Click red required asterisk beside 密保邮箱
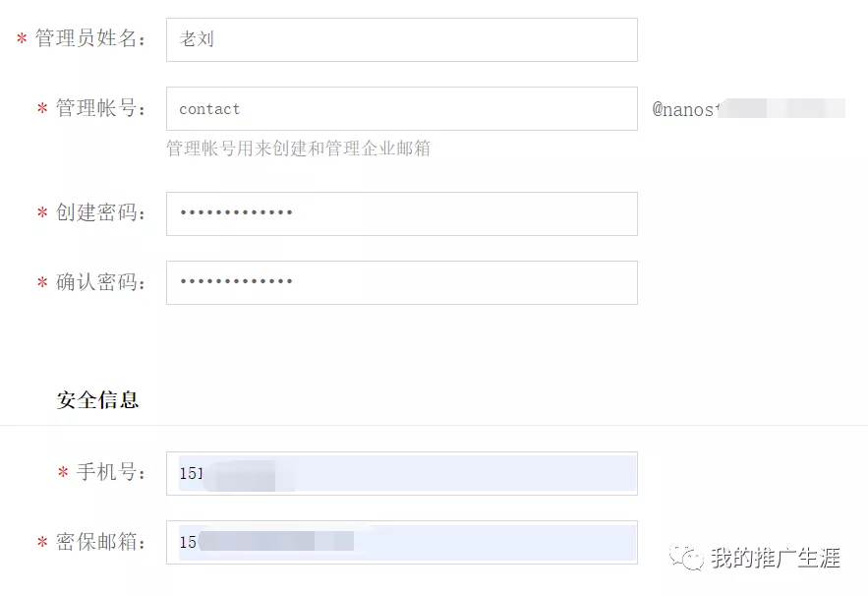868x596 pixels. click(42, 543)
